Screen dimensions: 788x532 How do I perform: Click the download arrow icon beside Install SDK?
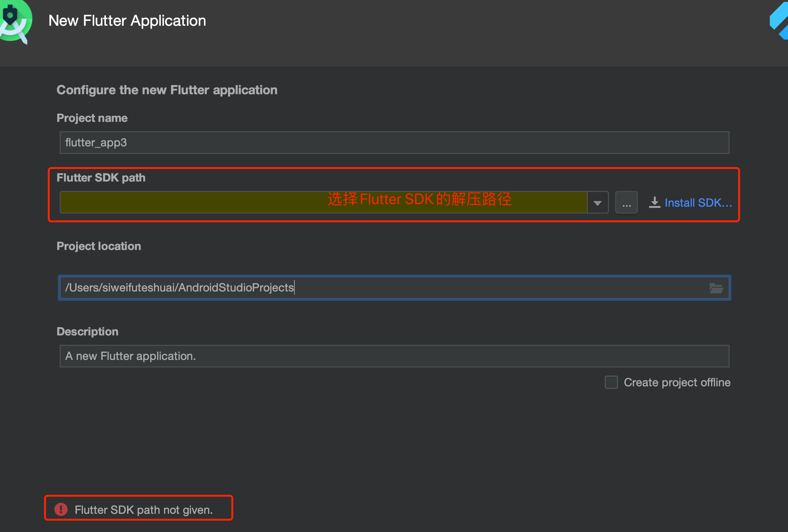654,202
